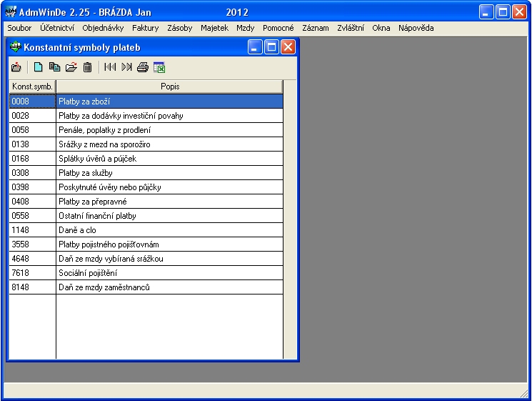Sort by Konst.symb. column header

point(32,86)
